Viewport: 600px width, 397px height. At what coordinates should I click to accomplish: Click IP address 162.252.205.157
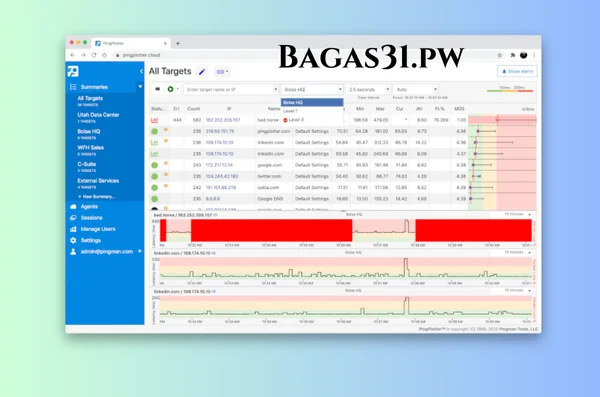(x=223, y=120)
